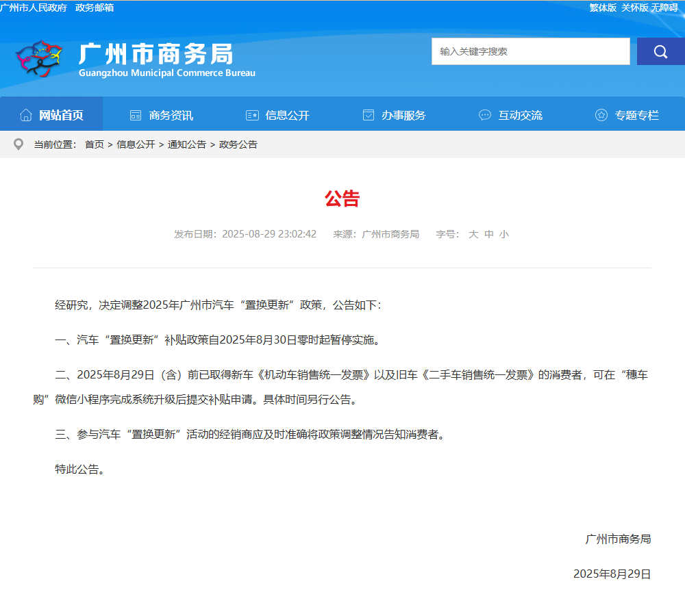685x616 pixels.
Task: Open the 信息公开 navigation menu
Action: click(287, 115)
